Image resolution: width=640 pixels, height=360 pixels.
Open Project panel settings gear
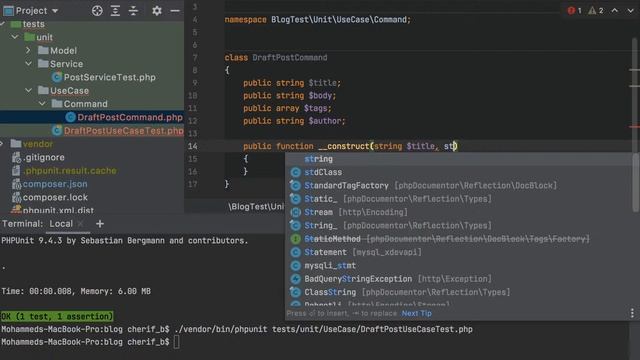tap(157, 11)
